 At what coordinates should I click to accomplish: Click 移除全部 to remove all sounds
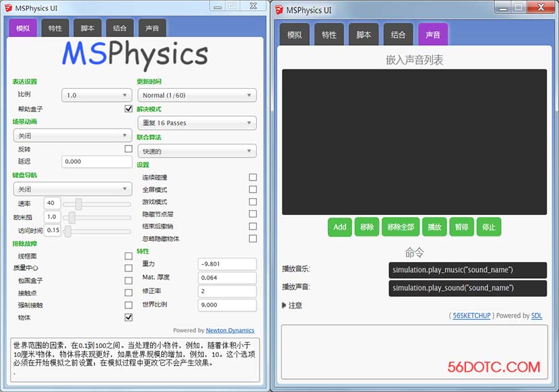click(401, 227)
